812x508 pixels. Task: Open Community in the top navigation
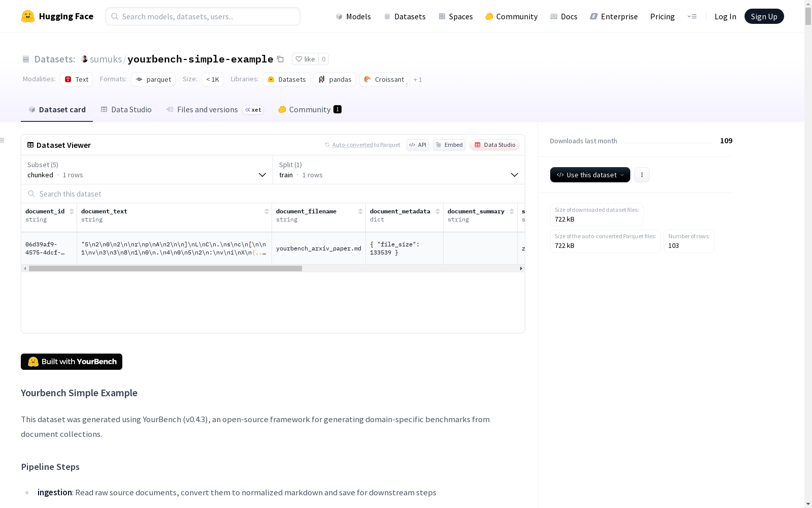(x=512, y=16)
